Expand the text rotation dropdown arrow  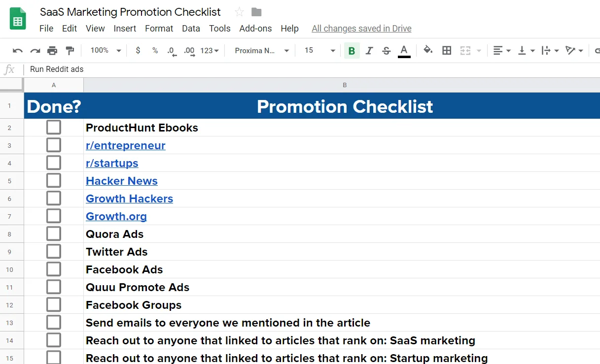click(581, 51)
